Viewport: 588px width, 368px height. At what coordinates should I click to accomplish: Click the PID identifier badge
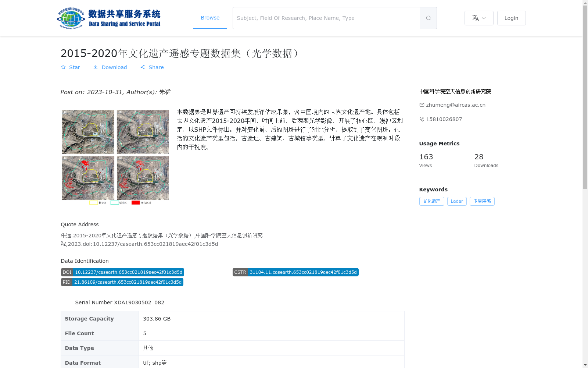pos(122,282)
